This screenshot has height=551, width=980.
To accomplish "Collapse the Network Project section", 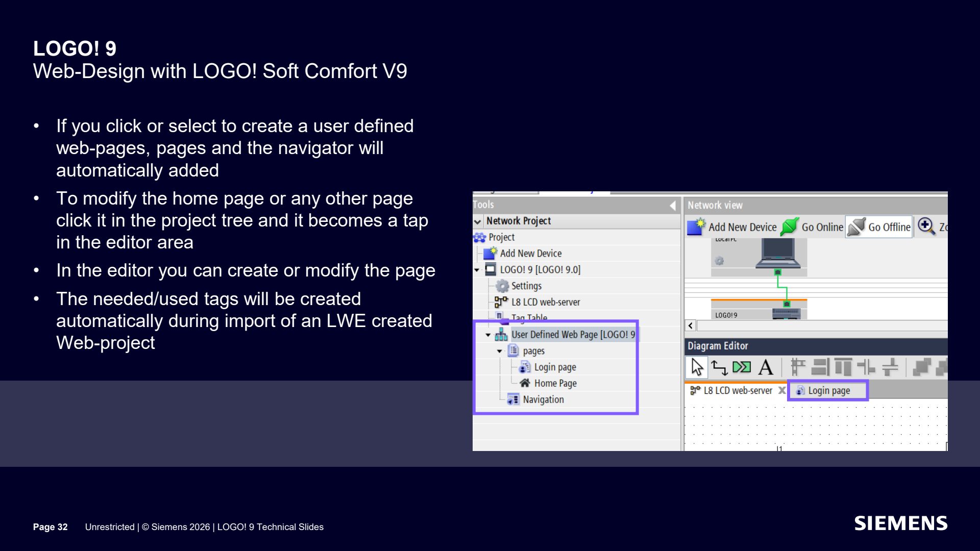I will [478, 221].
